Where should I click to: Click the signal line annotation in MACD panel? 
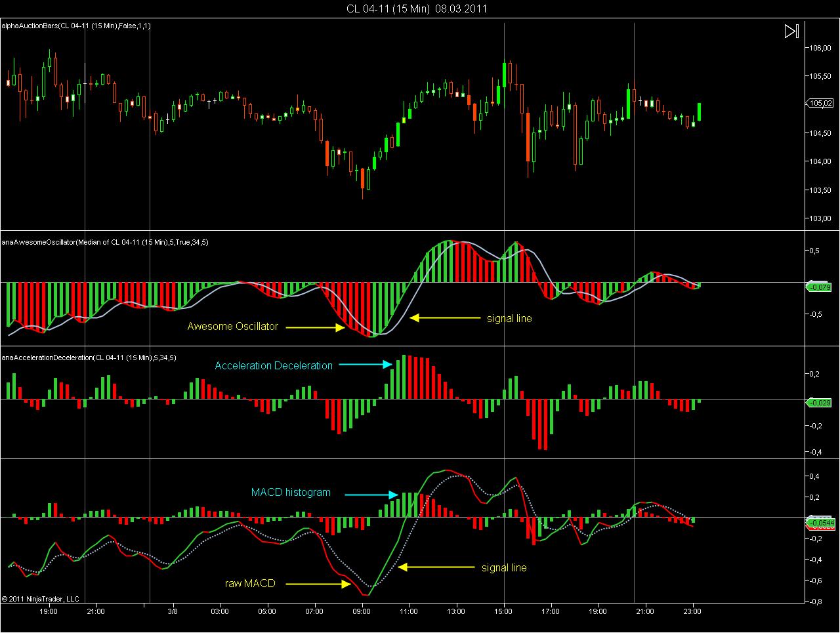tap(504, 567)
